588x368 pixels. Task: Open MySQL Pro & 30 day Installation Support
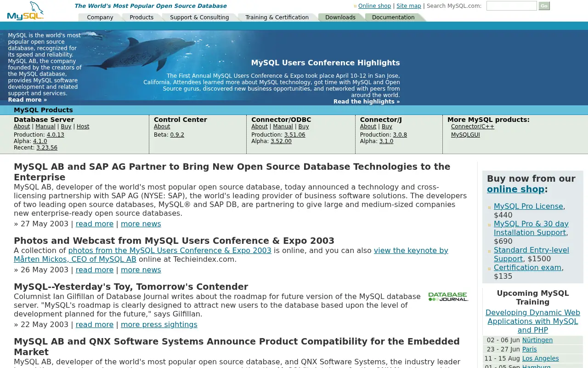(x=531, y=228)
